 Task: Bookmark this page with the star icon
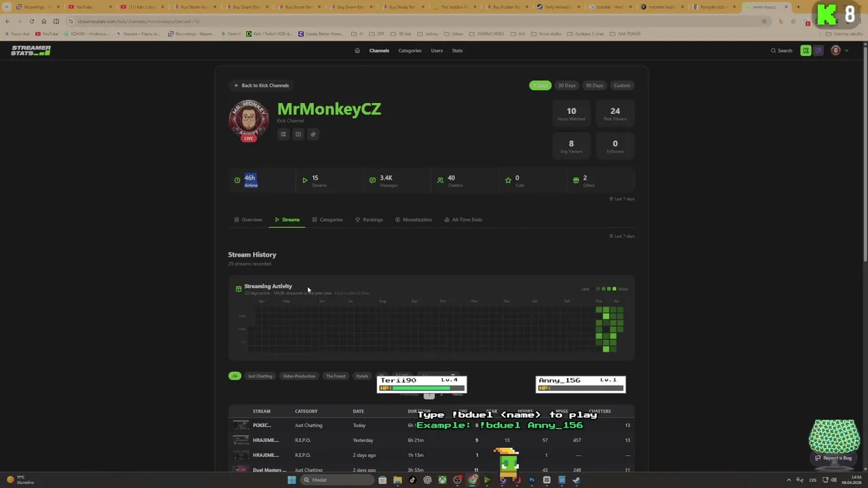764,21
